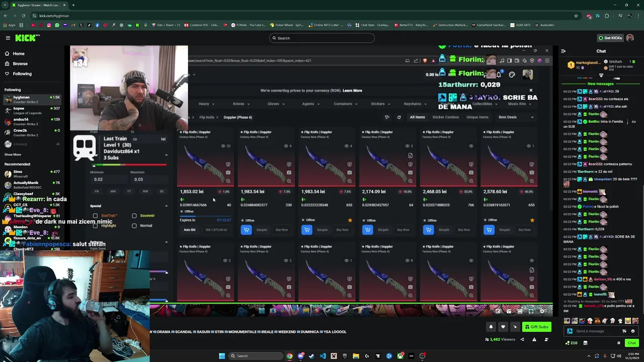
Task: Switch to the Sticker Combos tab
Action: (x=445, y=117)
